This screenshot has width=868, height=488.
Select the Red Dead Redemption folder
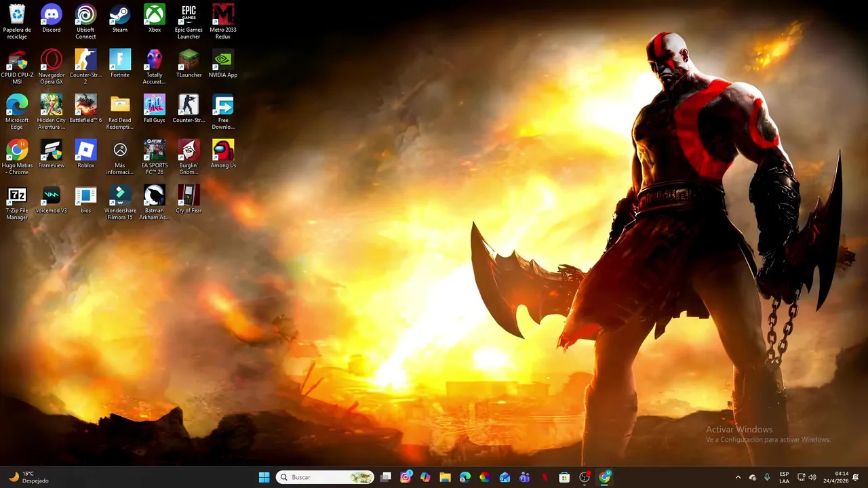click(x=120, y=113)
